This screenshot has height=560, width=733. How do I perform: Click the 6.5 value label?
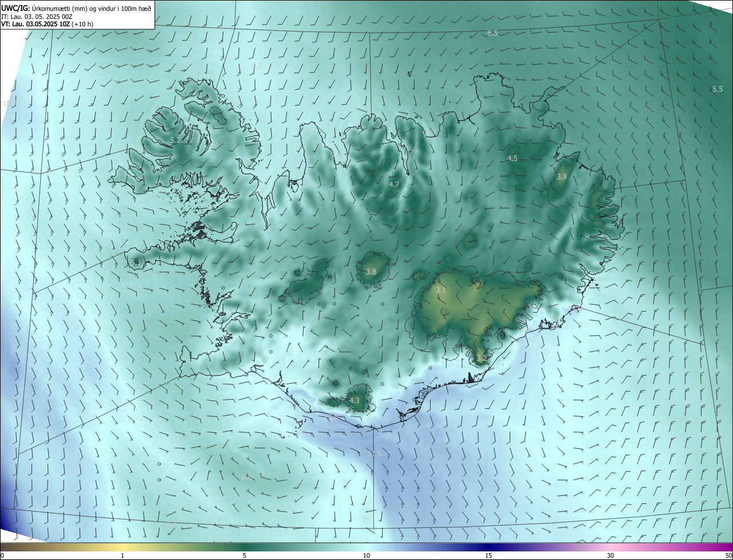[x=492, y=33]
